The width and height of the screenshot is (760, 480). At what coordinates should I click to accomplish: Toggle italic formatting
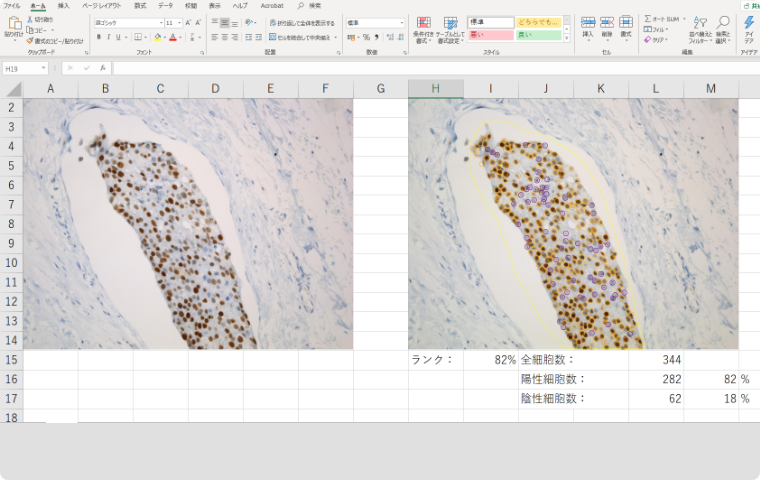pyautogui.click(x=110, y=37)
